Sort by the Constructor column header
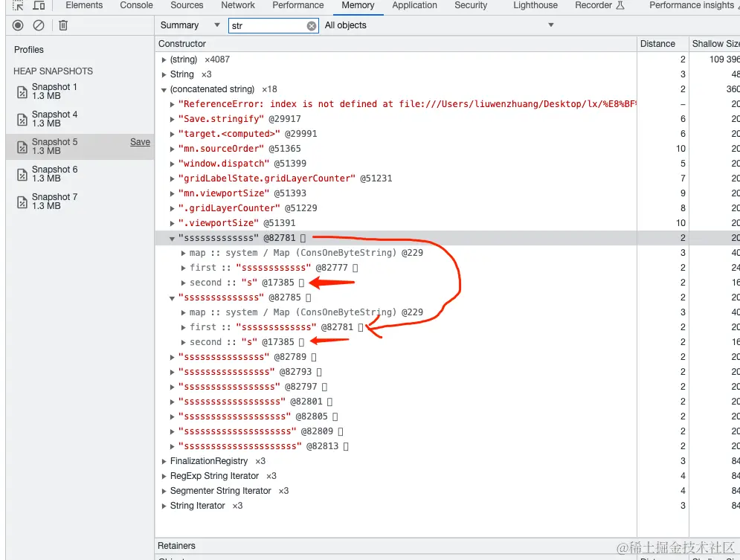Screen dimensions: 740x560 click(396, 44)
